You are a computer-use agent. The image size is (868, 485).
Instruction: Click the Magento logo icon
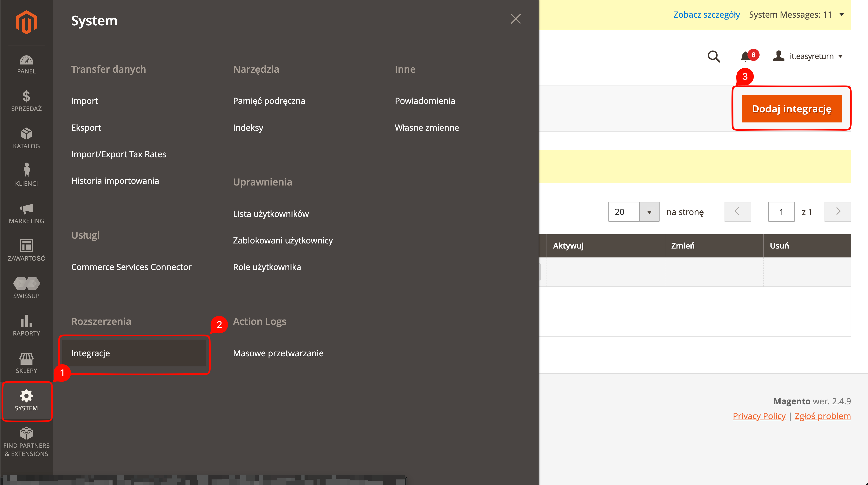coord(26,22)
